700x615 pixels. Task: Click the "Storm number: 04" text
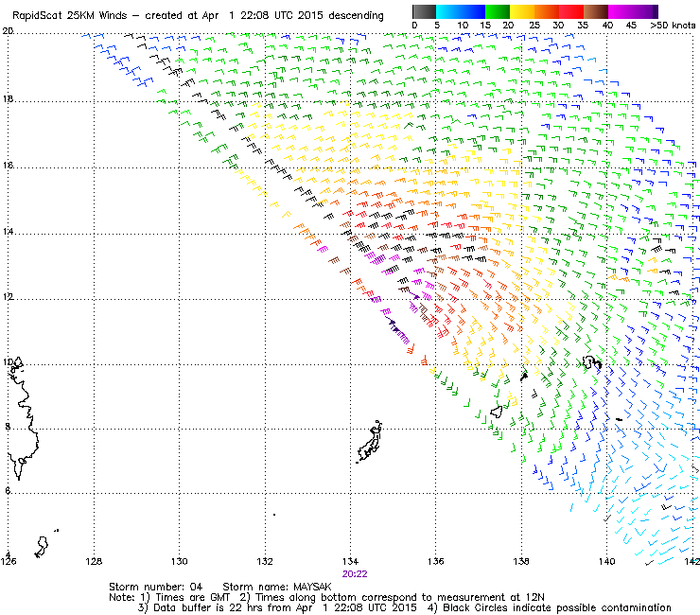[x=155, y=587]
